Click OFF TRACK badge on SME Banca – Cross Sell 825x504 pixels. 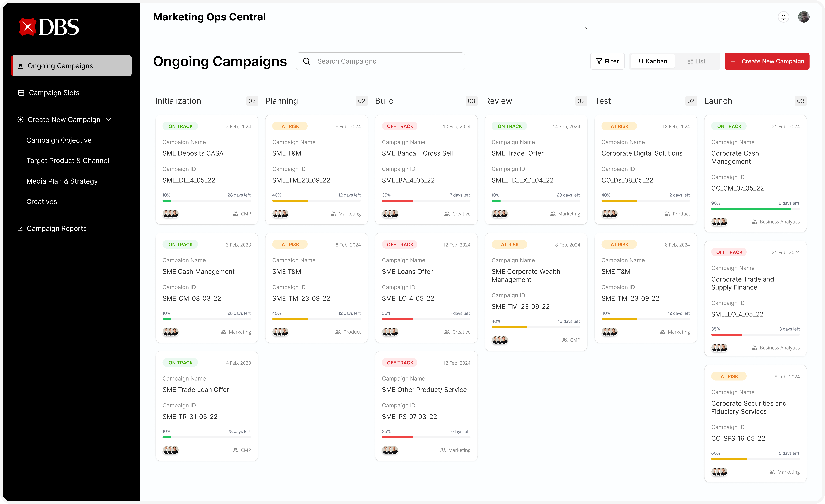click(x=400, y=126)
